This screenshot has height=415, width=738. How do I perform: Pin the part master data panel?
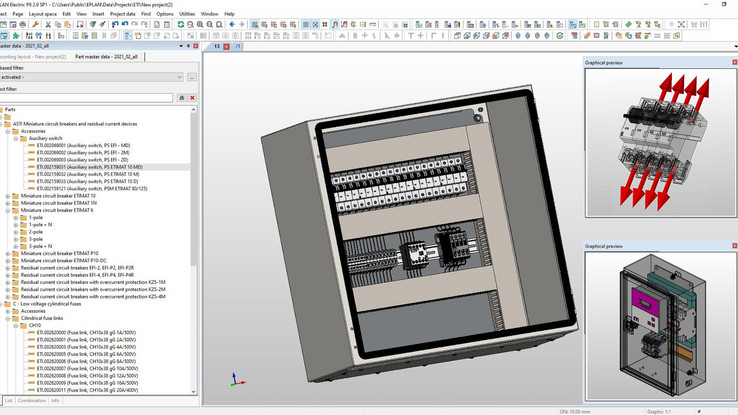tap(188, 46)
